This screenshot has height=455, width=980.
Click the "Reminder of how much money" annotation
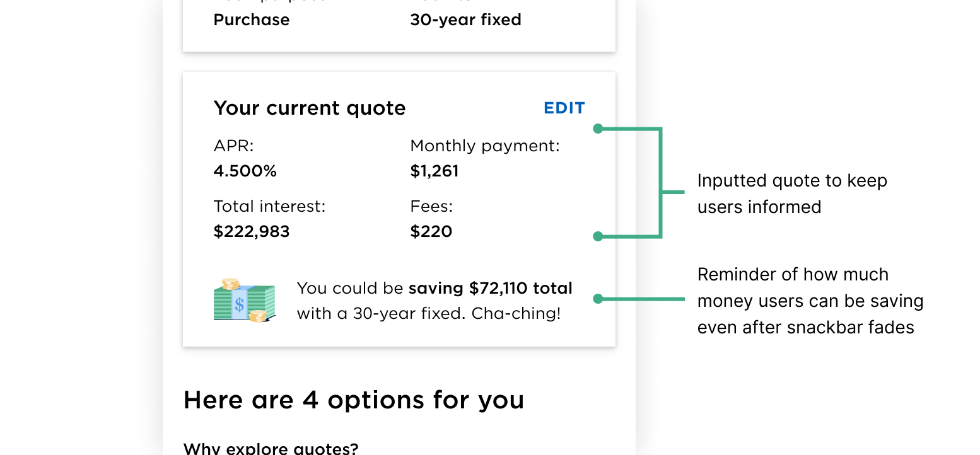click(x=810, y=301)
